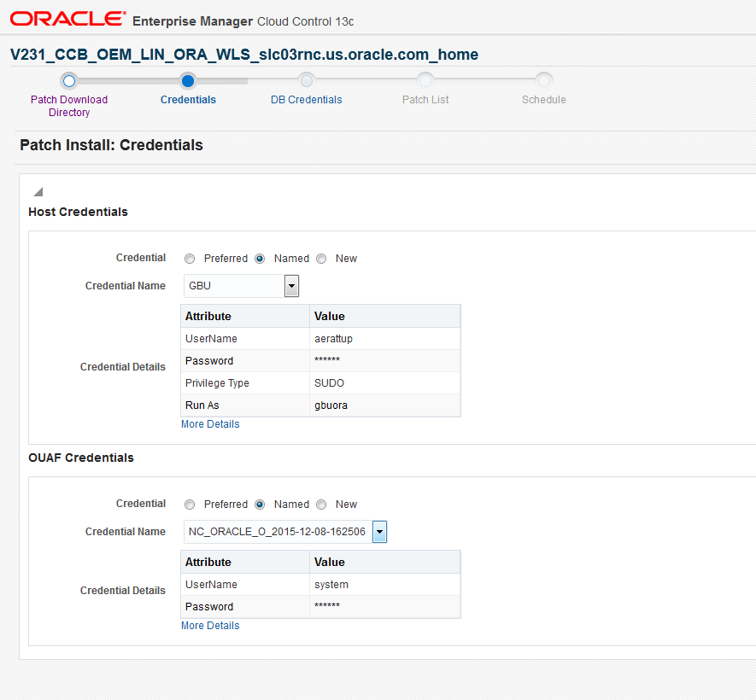Select New radio under OUAF Credentials

[321, 505]
